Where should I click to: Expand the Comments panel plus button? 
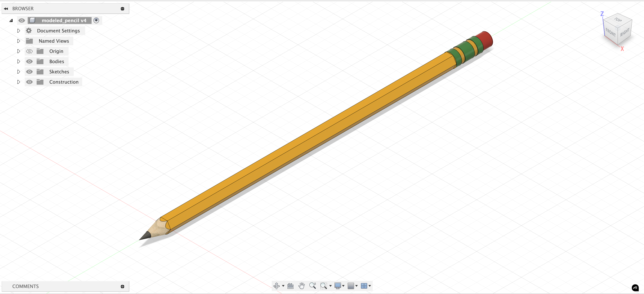pos(122,287)
